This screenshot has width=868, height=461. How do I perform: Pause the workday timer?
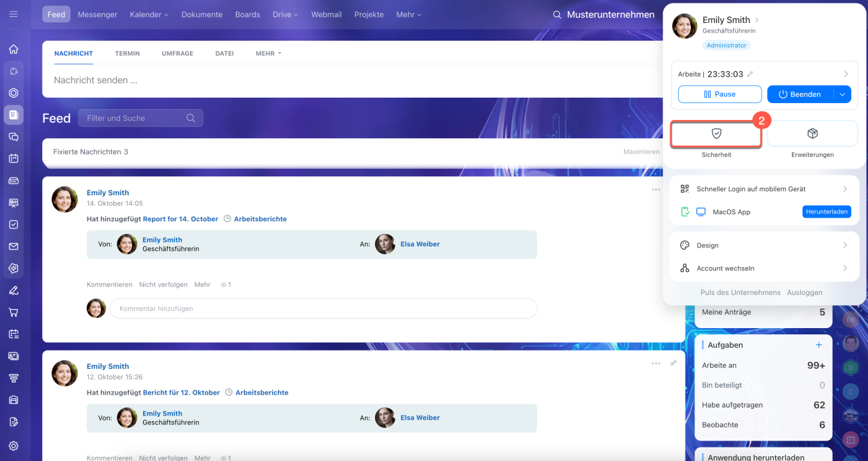point(719,94)
